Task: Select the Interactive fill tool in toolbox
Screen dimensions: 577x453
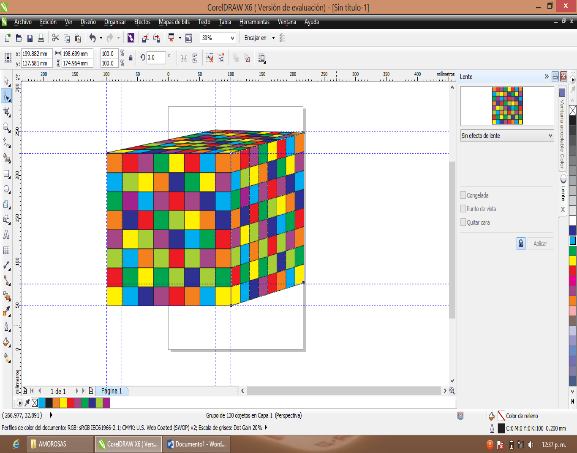Action: (x=7, y=358)
